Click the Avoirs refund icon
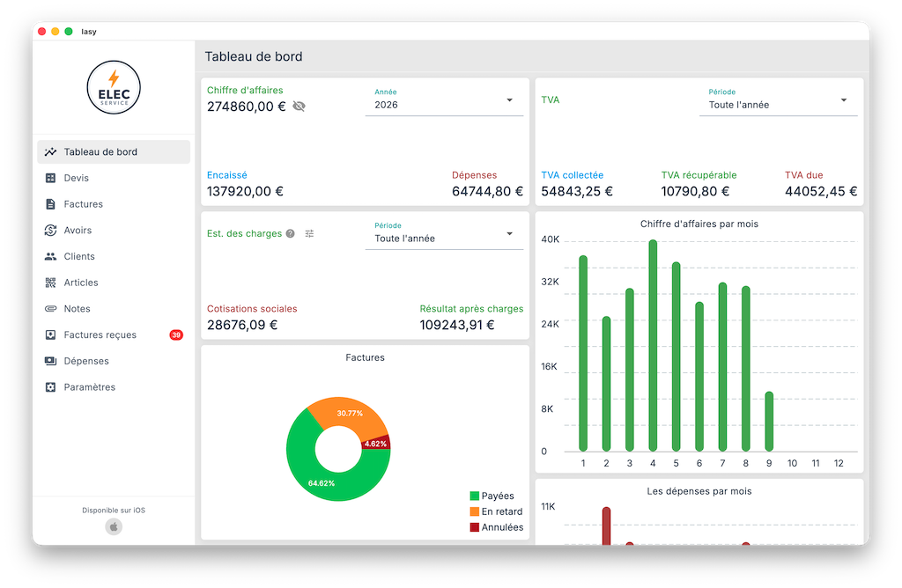 [50, 231]
